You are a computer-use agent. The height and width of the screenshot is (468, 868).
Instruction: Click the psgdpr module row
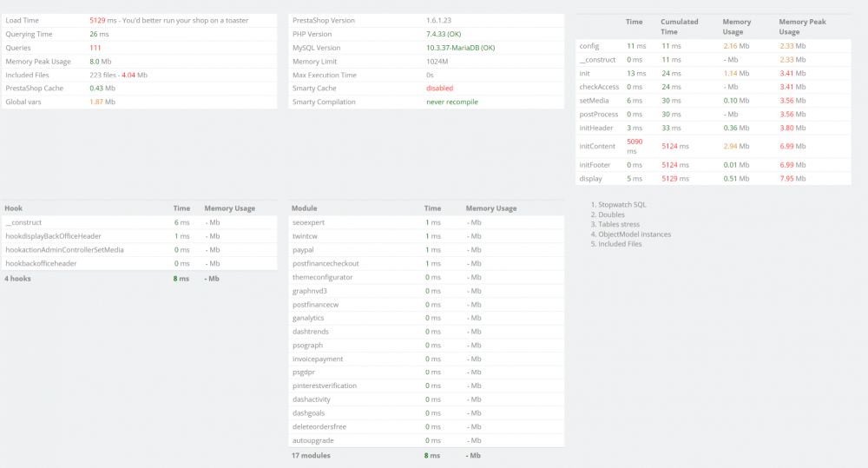pos(426,372)
